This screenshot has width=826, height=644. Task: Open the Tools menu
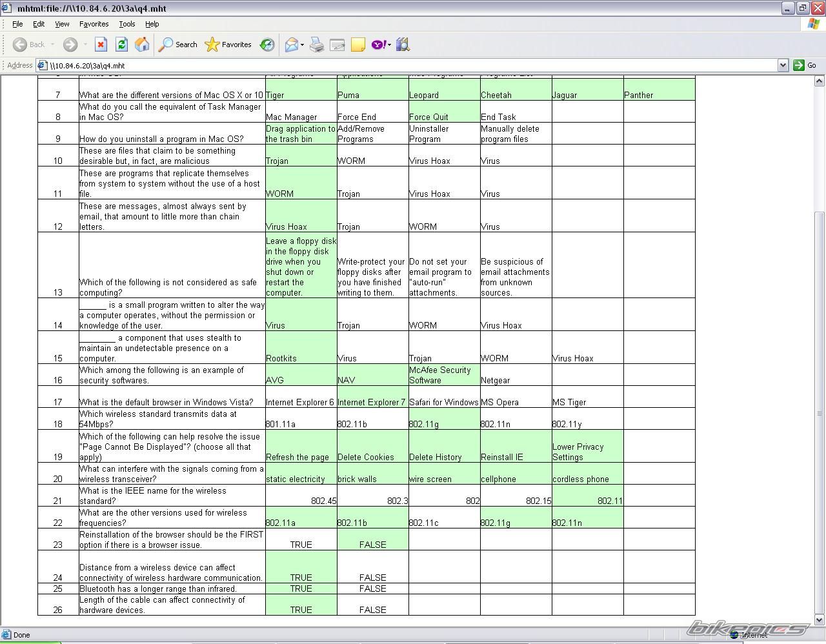(127, 24)
